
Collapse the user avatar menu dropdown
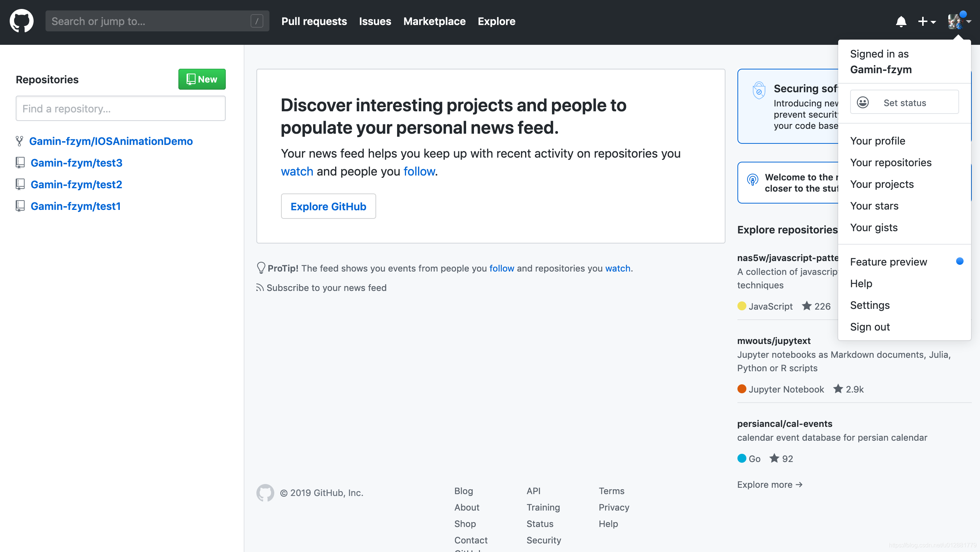pyautogui.click(x=959, y=22)
